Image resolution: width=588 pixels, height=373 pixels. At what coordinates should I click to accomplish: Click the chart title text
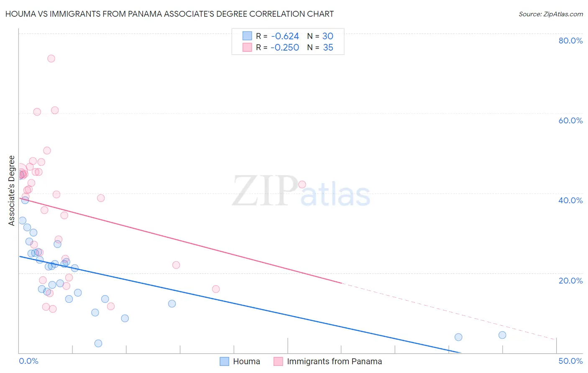pos(169,14)
